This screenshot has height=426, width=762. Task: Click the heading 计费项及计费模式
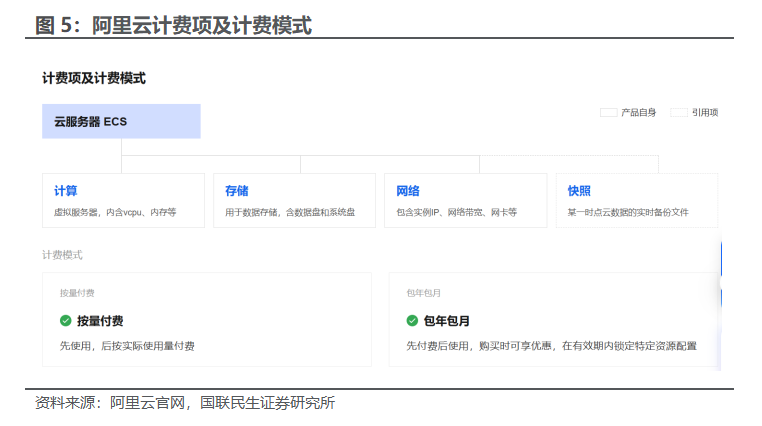[x=94, y=78]
